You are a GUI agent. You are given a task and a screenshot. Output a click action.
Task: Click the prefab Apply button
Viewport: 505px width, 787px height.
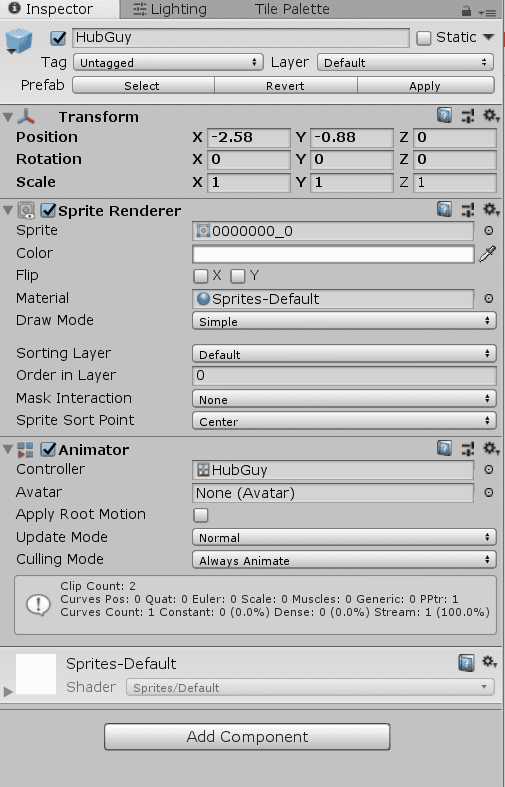point(425,86)
